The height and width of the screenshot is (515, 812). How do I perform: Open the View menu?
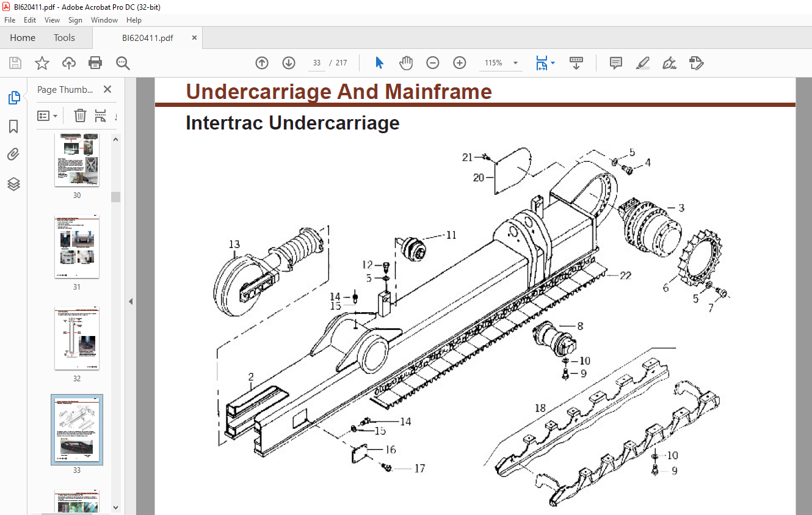point(53,20)
